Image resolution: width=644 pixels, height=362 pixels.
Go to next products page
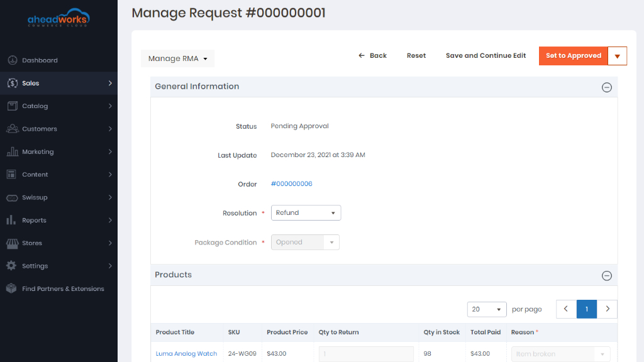(x=608, y=309)
